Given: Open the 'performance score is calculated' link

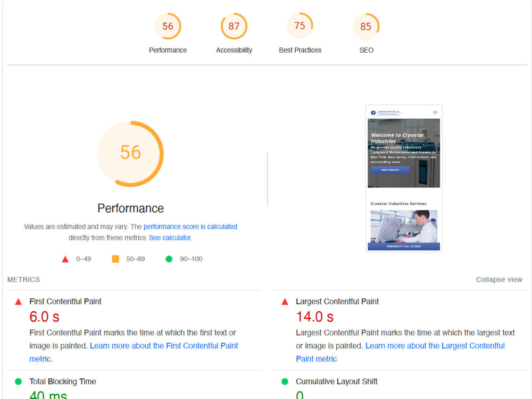Looking at the screenshot, I should click(190, 227).
